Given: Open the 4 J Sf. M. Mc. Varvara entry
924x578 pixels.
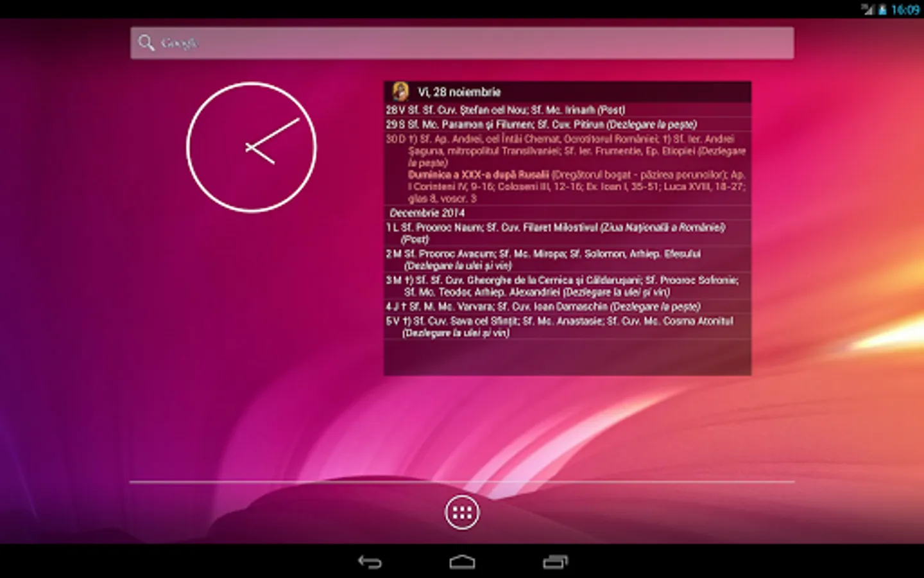Looking at the screenshot, I should click(x=567, y=306).
